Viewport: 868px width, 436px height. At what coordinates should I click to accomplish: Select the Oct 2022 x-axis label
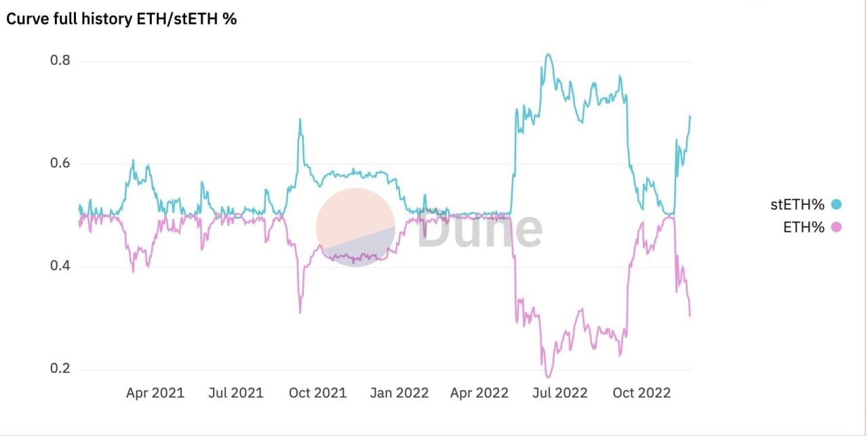point(642,393)
